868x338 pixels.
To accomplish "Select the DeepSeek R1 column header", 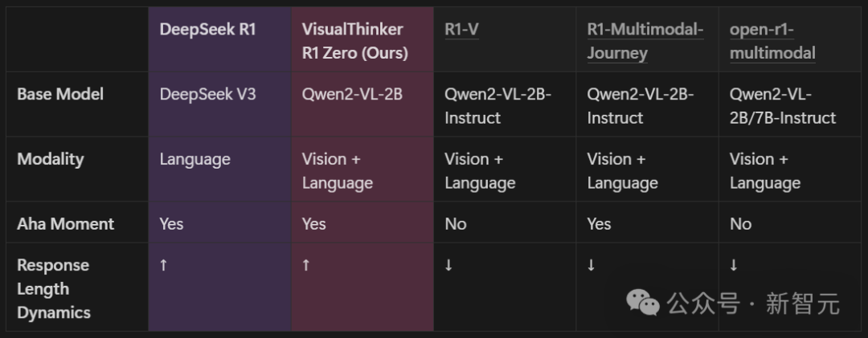I will [207, 30].
